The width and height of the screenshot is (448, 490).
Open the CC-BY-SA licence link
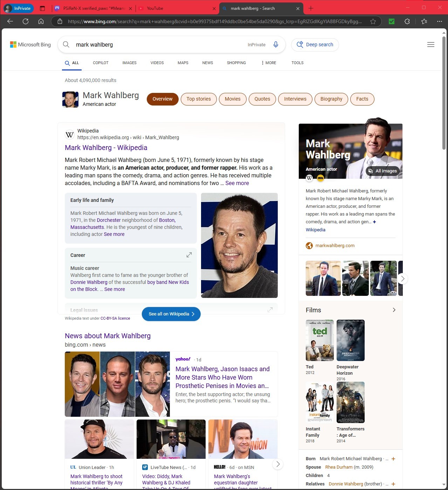click(115, 318)
